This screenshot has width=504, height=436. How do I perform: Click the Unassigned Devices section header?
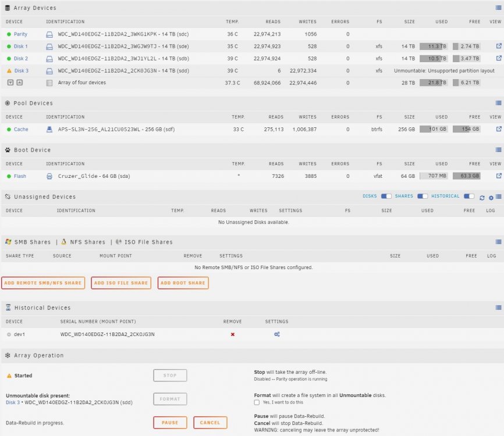point(45,197)
